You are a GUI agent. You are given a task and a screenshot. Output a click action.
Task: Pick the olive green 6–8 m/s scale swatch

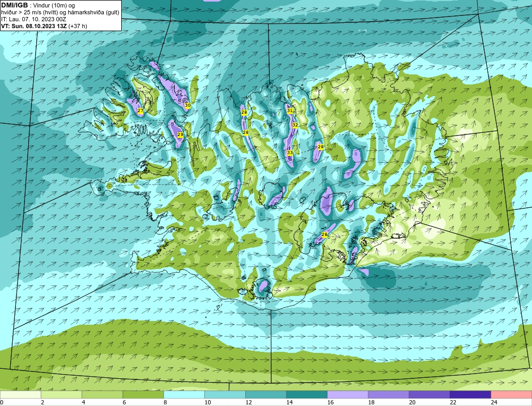143,395
